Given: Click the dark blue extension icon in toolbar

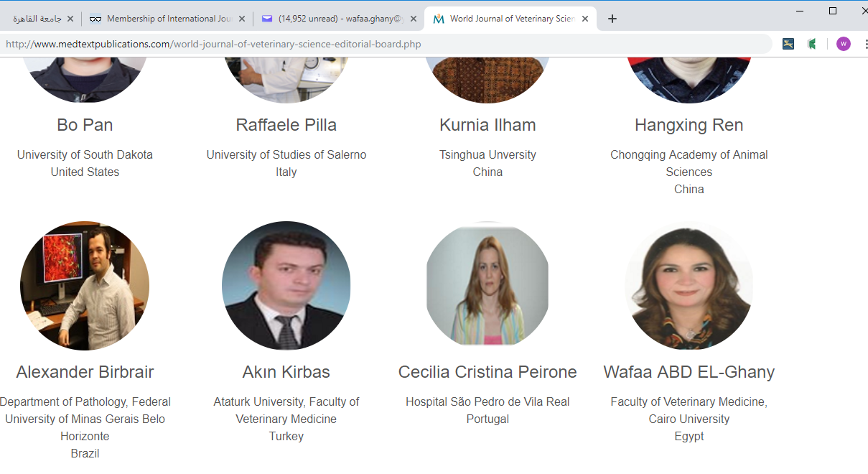Looking at the screenshot, I should 788,44.
